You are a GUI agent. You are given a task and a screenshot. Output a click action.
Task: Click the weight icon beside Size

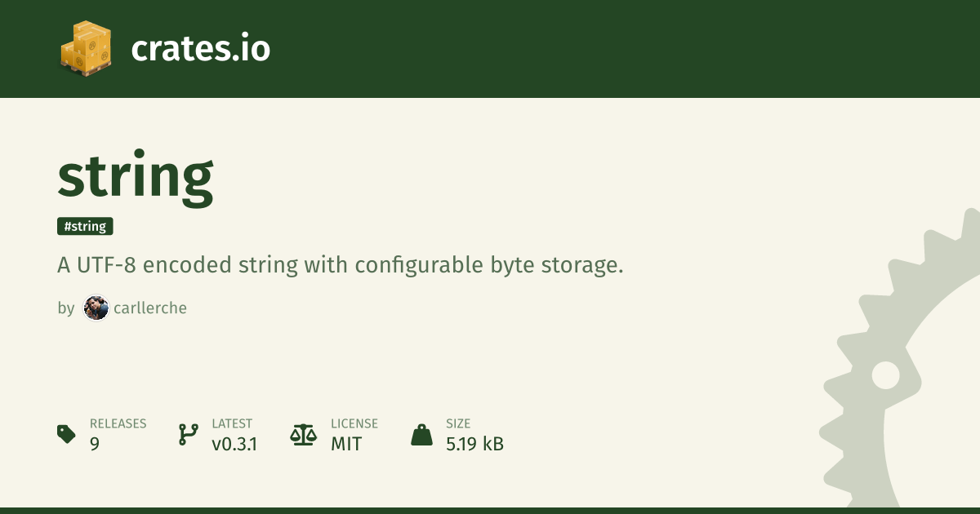tap(421, 434)
